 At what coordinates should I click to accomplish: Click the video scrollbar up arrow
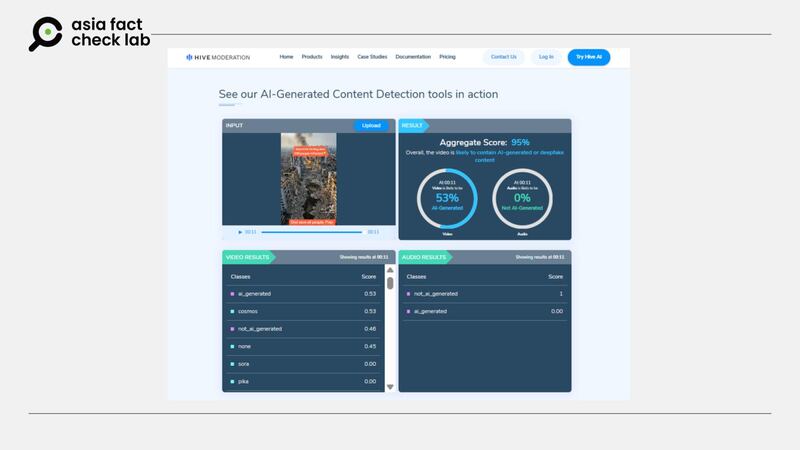390,270
